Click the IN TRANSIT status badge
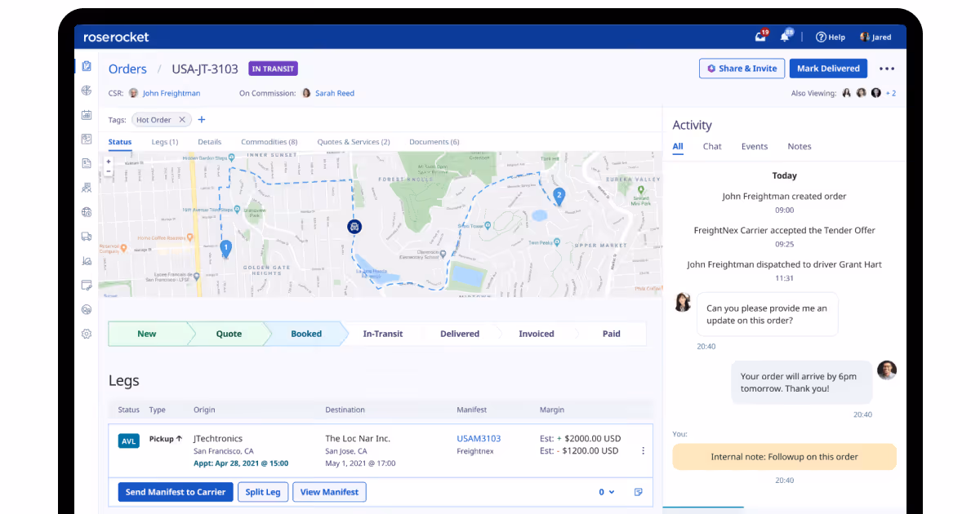Image resolution: width=980 pixels, height=514 pixels. 273,69
